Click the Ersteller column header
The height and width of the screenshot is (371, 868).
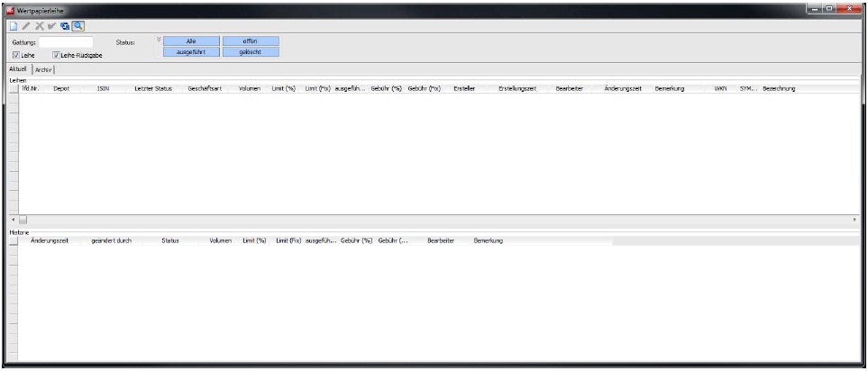pyautogui.click(x=464, y=88)
